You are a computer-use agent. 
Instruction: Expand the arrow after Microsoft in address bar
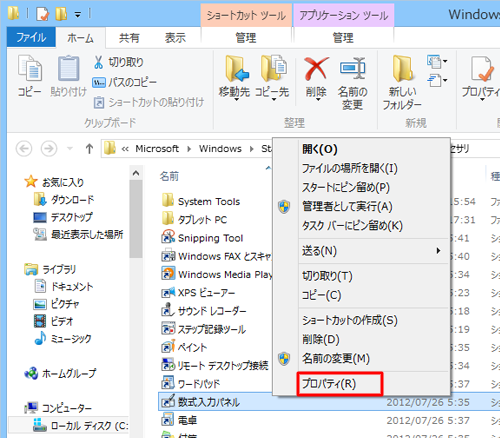pos(189,149)
